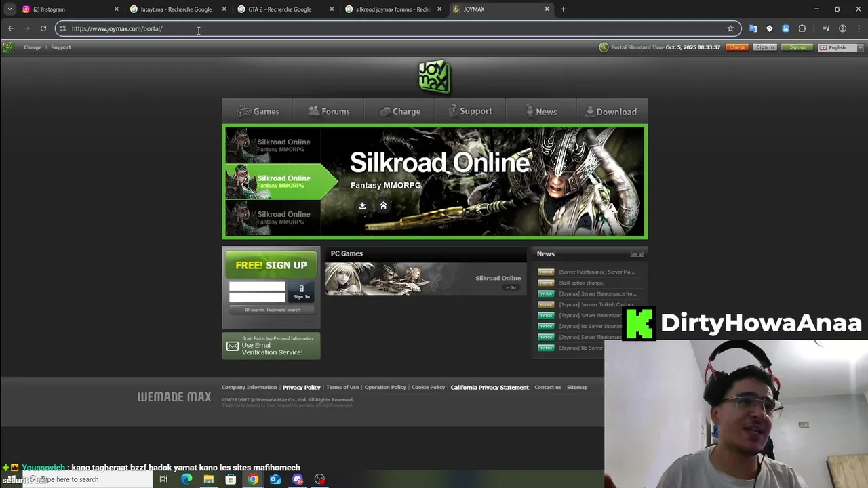Screen dimensions: 868x488
Task: Open a new browser tab
Action: (563, 9)
